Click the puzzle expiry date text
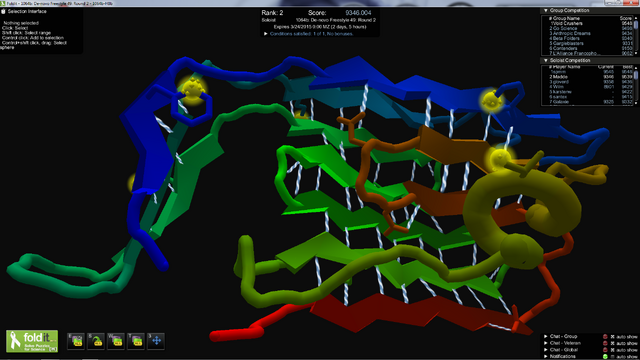640x360 pixels. click(x=320, y=27)
